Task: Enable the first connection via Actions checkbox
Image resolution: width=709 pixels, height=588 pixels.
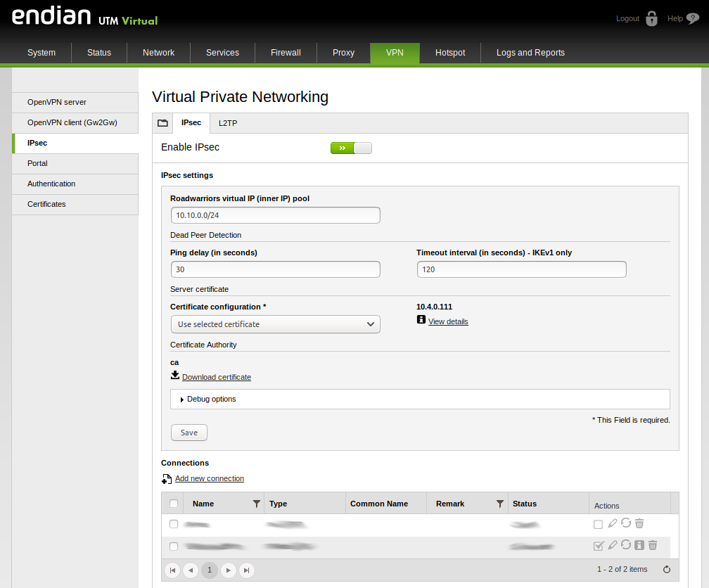Action: click(x=598, y=524)
